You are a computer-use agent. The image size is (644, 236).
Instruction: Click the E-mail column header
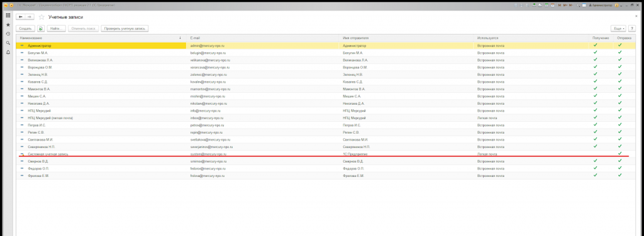(264, 38)
